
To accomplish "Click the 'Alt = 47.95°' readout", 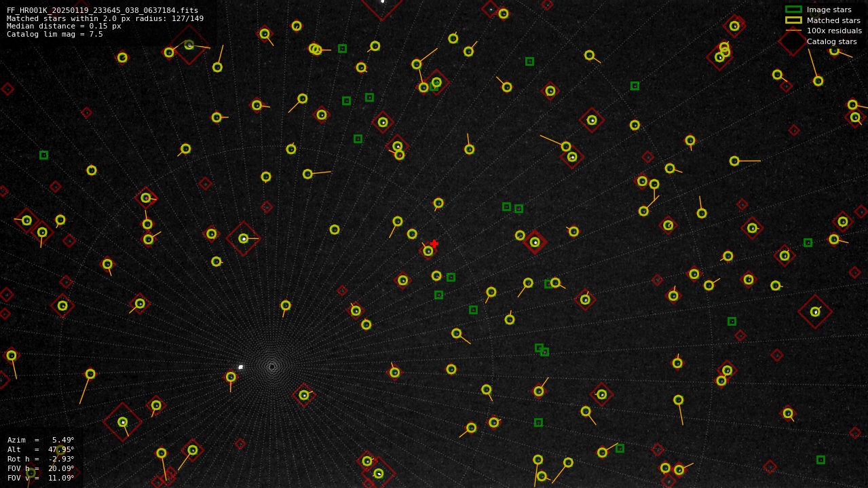I will coord(41,449).
